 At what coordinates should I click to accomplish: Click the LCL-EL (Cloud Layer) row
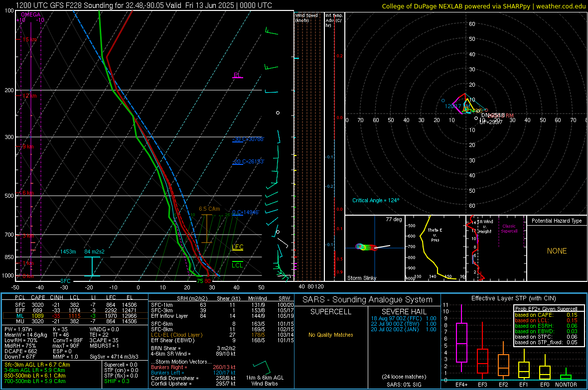pyautogui.click(x=222, y=335)
